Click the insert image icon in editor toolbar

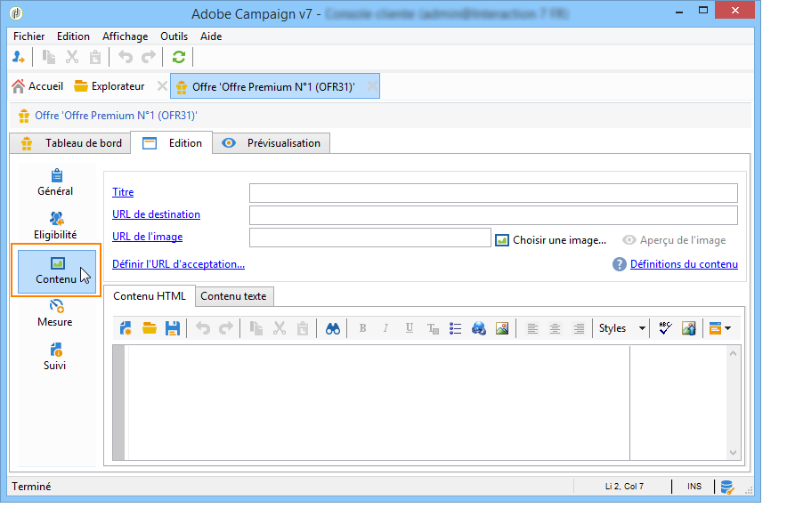pyautogui.click(x=502, y=328)
